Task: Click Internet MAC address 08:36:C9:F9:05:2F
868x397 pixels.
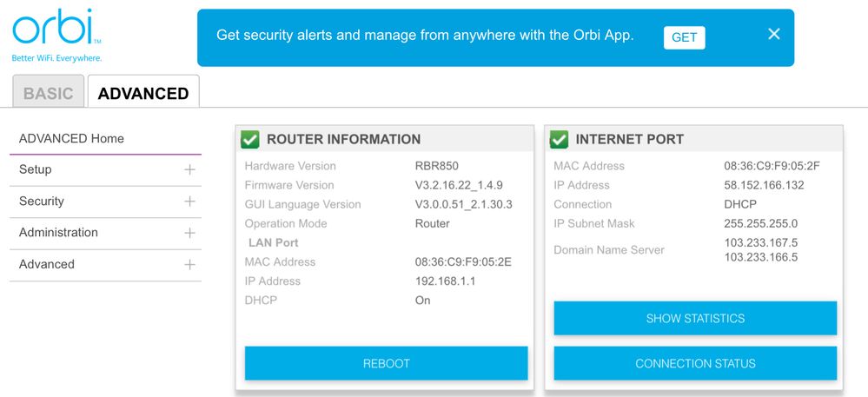Action: click(x=772, y=166)
